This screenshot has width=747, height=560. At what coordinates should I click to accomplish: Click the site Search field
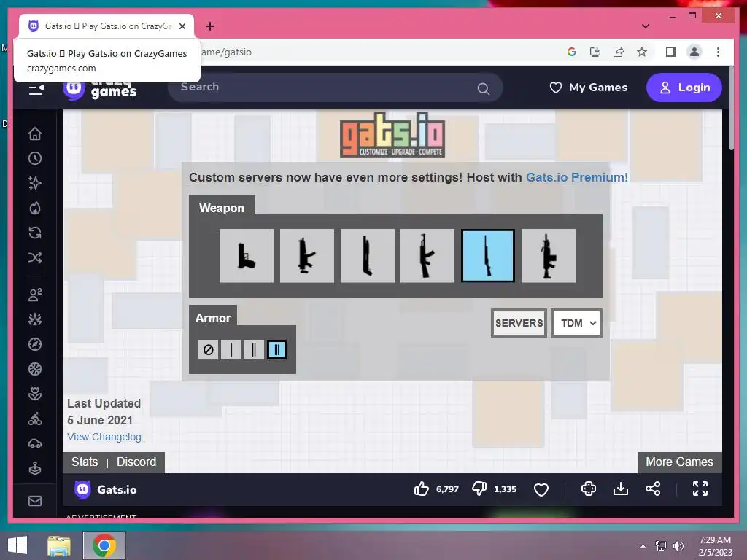[335, 87]
